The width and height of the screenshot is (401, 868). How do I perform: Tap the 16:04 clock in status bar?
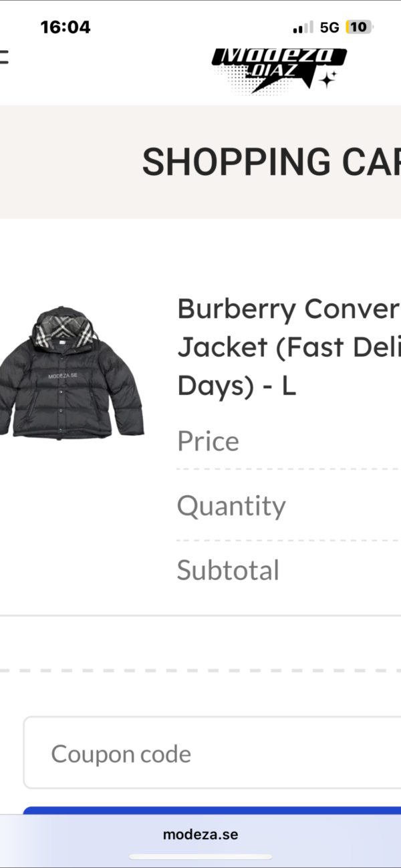[65, 27]
